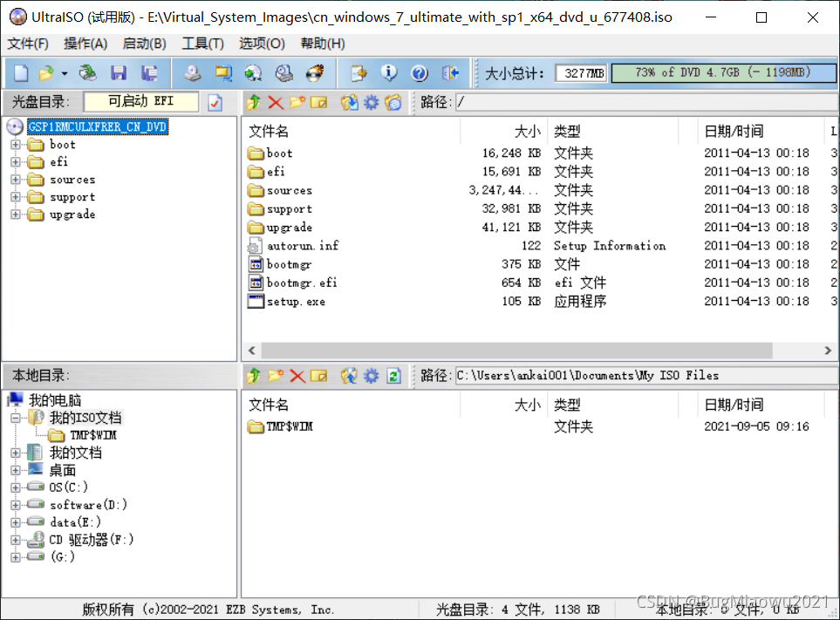Click the ISO path field showing /
This screenshot has width=840, height=620.
point(646,102)
